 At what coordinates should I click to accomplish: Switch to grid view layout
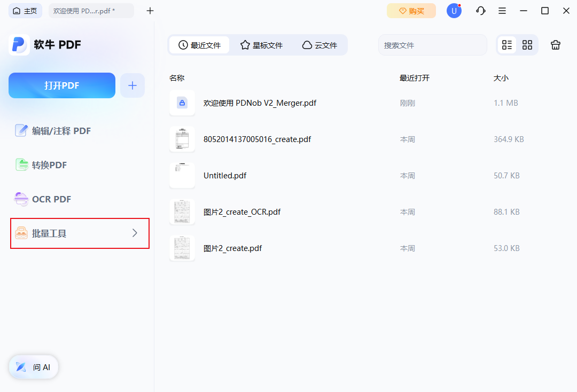coord(527,45)
